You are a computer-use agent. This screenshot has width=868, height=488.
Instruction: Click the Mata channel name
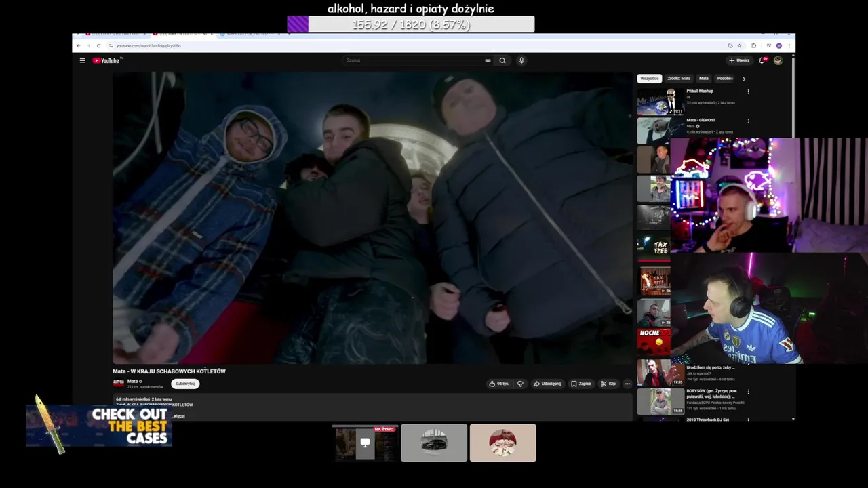[133, 381]
